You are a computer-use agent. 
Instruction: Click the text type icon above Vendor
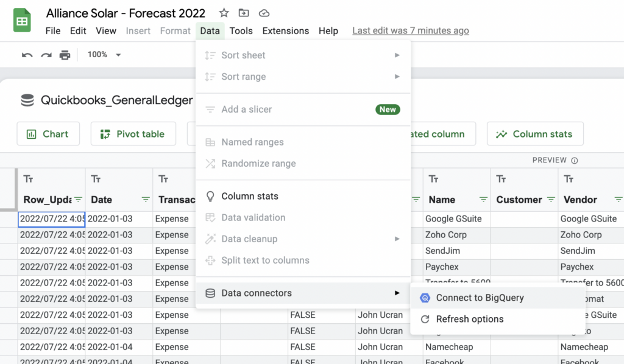click(569, 179)
